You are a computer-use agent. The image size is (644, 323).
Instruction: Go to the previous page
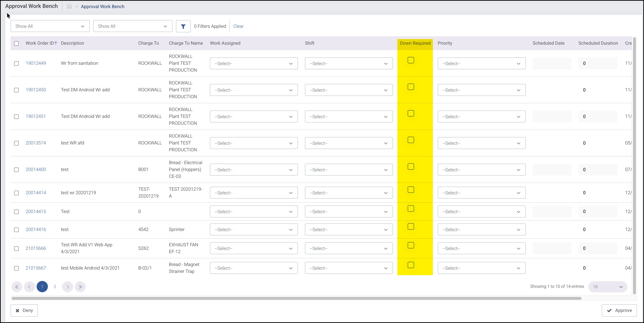coord(30,287)
